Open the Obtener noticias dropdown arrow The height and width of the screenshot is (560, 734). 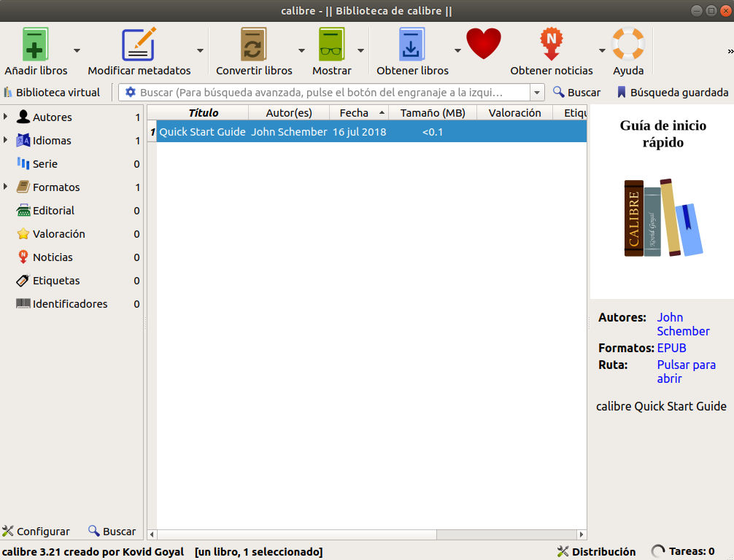coord(602,50)
